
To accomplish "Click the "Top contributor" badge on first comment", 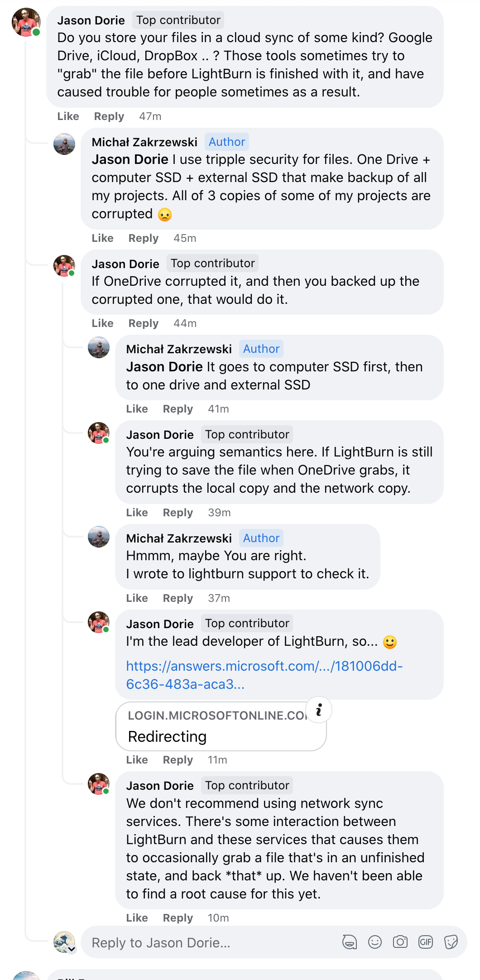I will [x=178, y=20].
